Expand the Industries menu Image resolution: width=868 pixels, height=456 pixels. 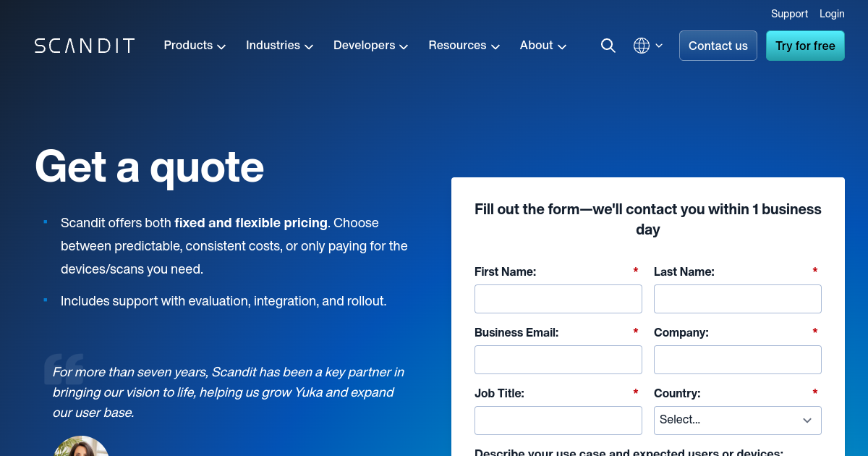pos(279,46)
